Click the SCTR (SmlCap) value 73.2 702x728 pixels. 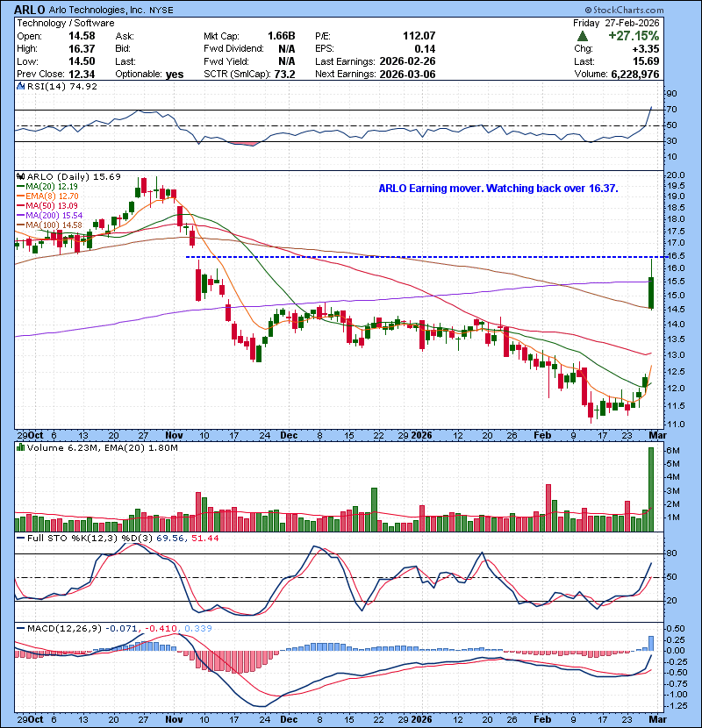tap(285, 75)
